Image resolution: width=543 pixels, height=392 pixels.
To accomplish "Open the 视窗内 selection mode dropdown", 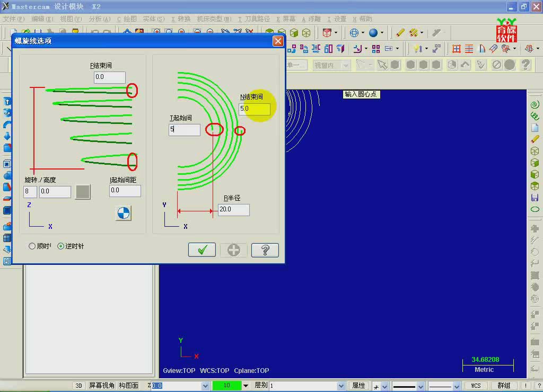I will click(x=345, y=65).
